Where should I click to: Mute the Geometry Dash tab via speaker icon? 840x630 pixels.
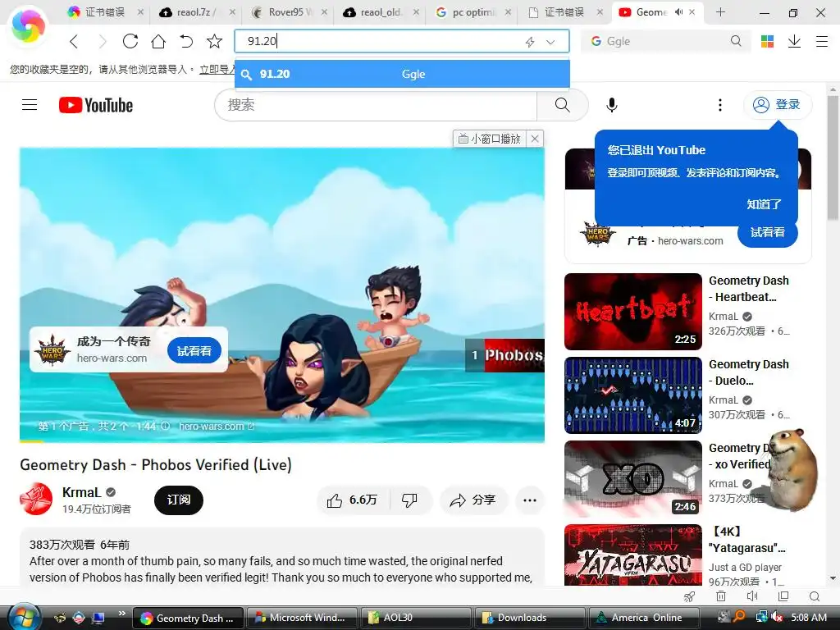pyautogui.click(x=678, y=11)
